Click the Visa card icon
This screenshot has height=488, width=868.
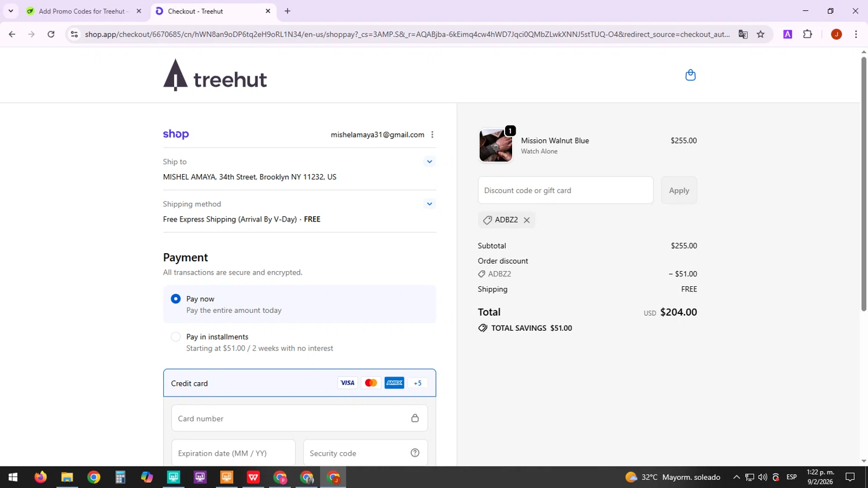click(x=347, y=383)
